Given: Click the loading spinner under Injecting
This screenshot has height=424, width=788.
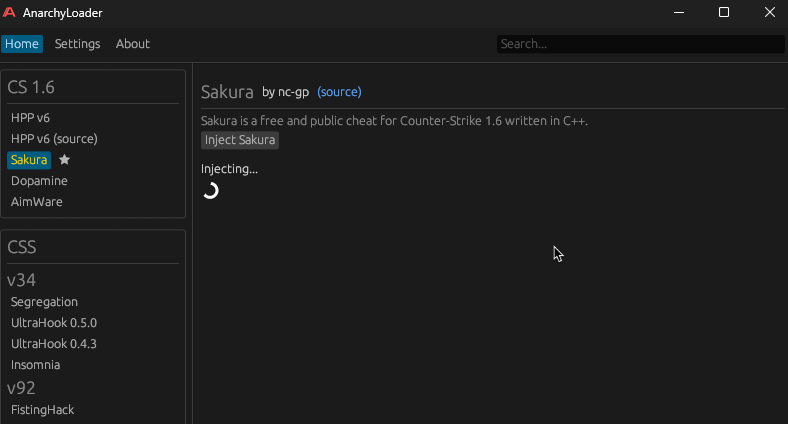Looking at the screenshot, I should pyautogui.click(x=211, y=191).
